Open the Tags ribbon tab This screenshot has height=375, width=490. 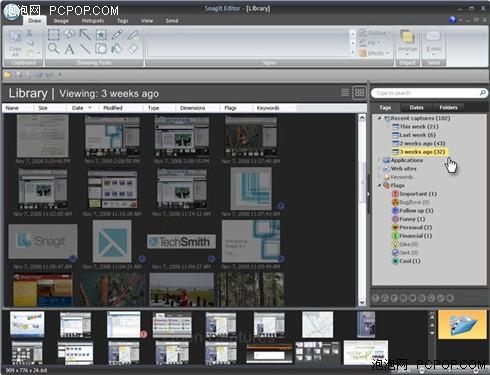[122, 21]
